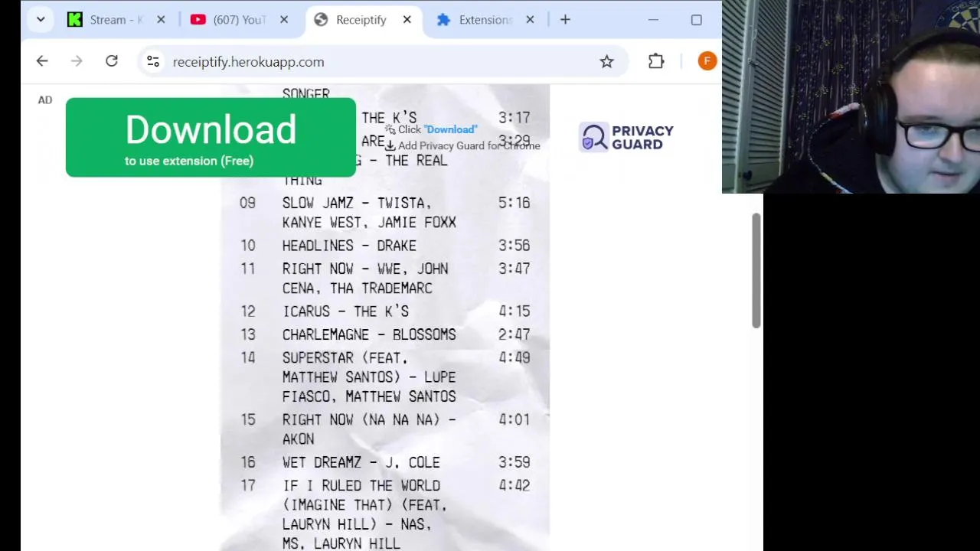This screenshot has height=551, width=980.
Task: Click the AD label beside banner
Action: point(45,99)
